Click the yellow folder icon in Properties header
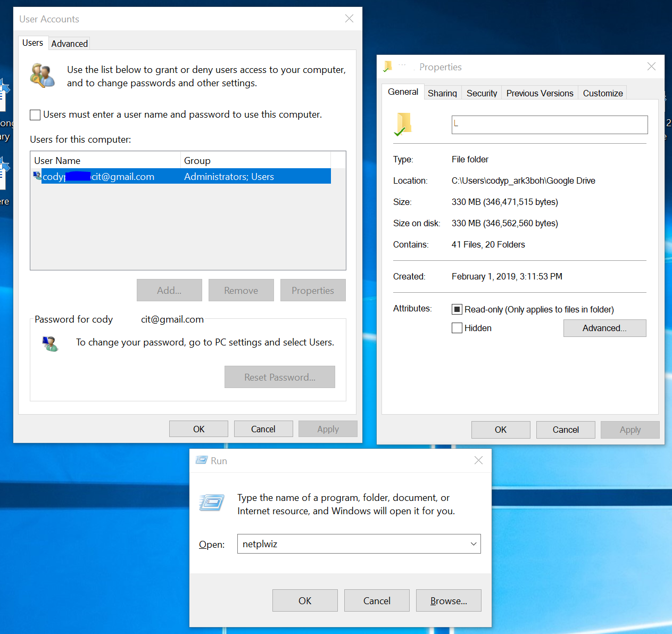Image resolution: width=672 pixels, height=634 pixels. (388, 66)
